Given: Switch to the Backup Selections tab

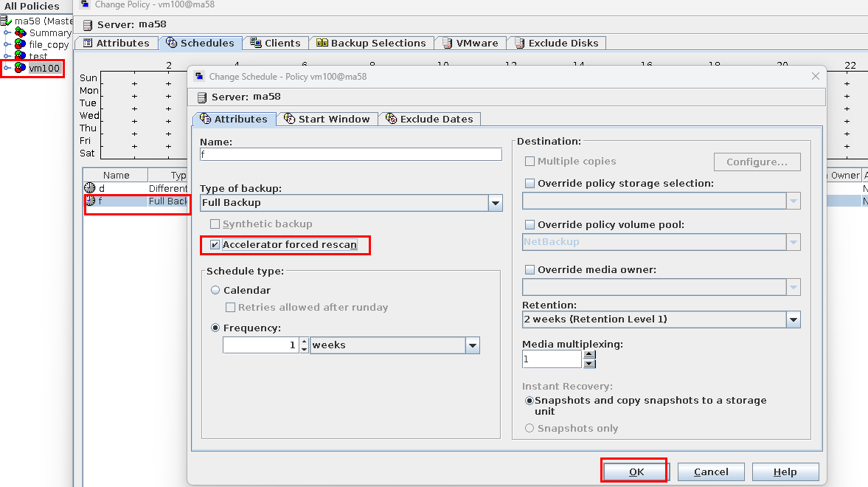Looking at the screenshot, I should [x=372, y=44].
